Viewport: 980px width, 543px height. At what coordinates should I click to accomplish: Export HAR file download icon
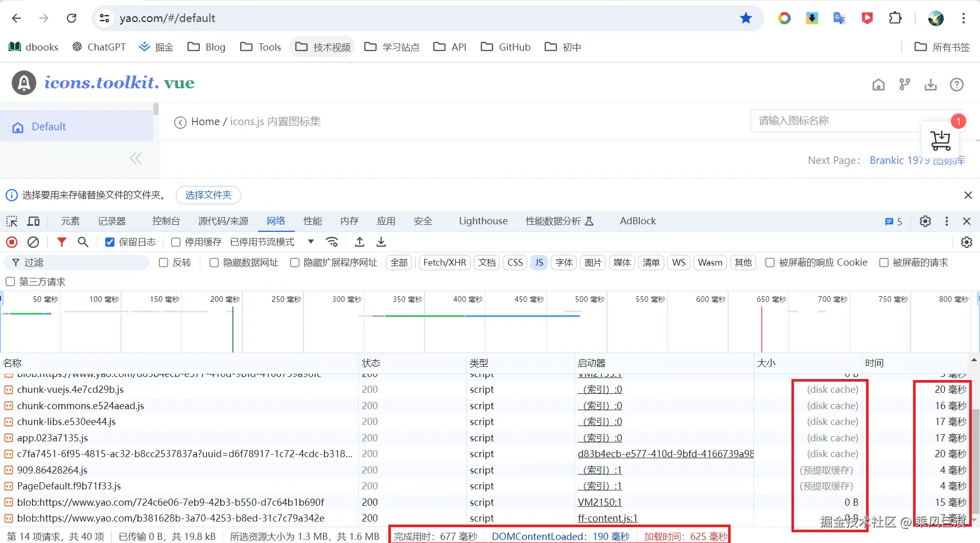381,242
